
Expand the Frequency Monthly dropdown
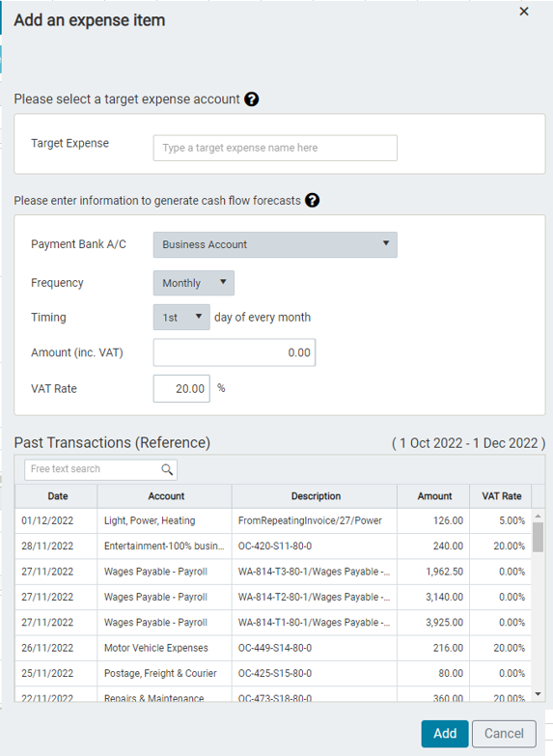coord(194,283)
